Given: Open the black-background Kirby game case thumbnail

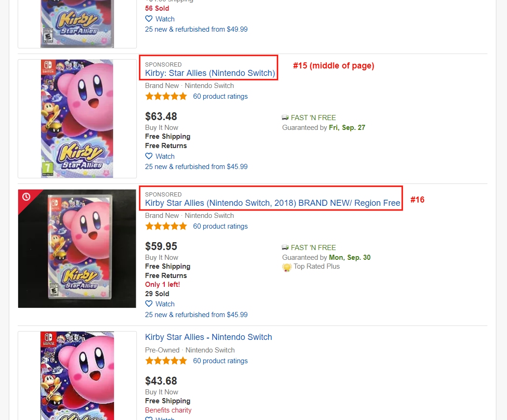Looking at the screenshot, I should point(77,249).
